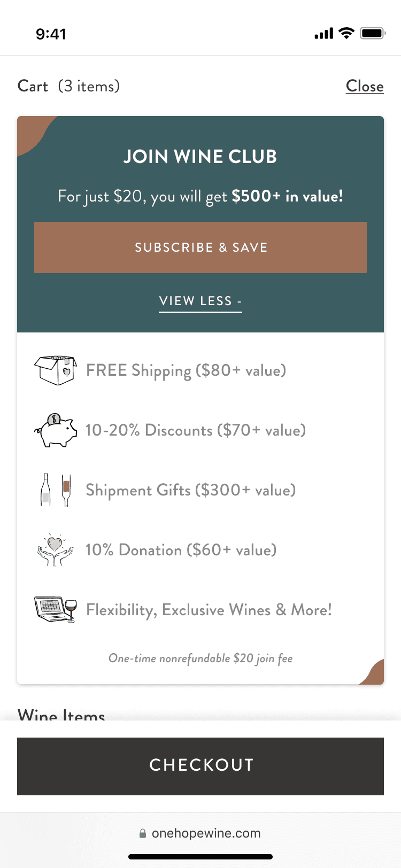Tap the Cart heading
This screenshot has height=868, width=401.
point(33,86)
